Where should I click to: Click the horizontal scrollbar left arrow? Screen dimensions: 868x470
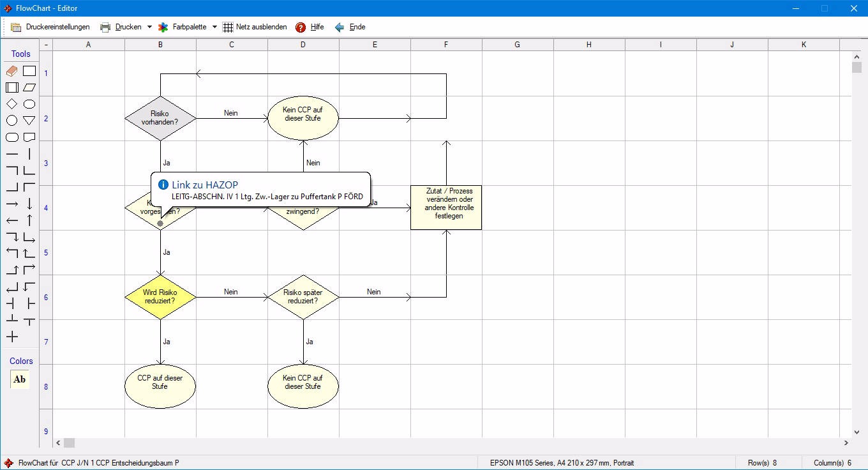coord(58,443)
